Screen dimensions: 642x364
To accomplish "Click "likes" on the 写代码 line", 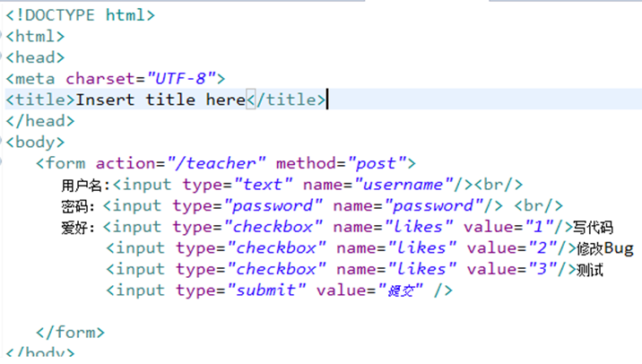I will click(419, 227).
